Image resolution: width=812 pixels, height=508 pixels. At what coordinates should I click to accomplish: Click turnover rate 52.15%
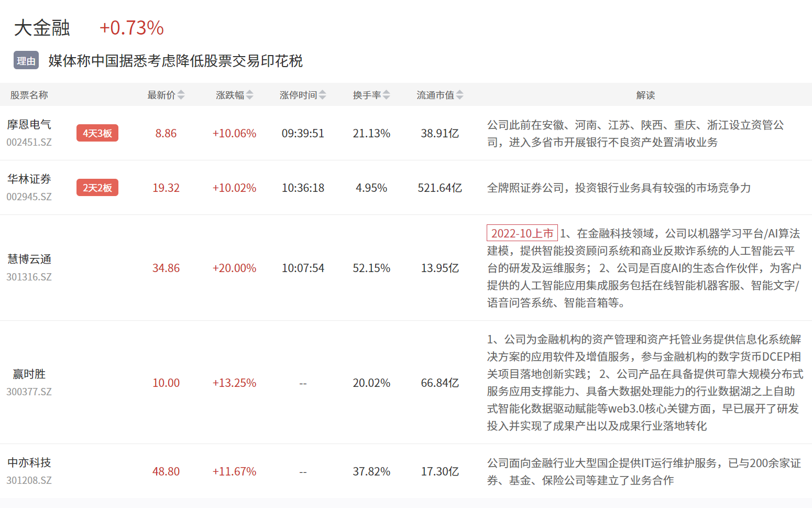[371, 268]
